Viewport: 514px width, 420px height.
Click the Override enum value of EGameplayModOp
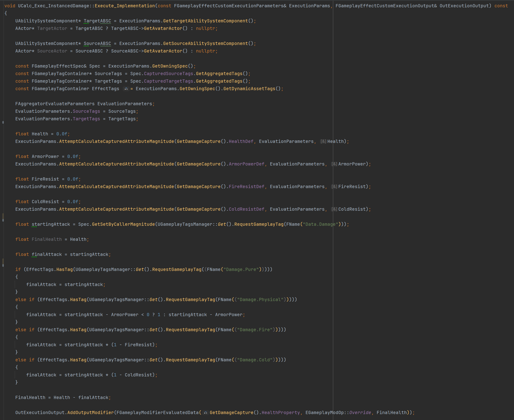(360, 413)
